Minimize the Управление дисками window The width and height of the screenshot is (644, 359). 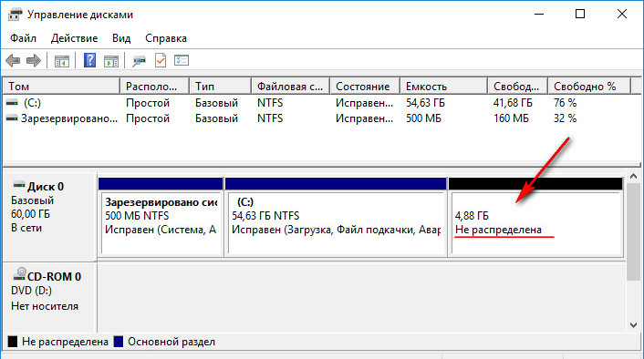[x=539, y=15]
